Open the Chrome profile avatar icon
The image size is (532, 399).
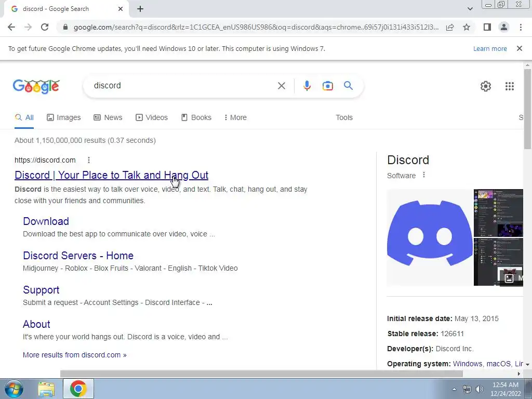504,27
